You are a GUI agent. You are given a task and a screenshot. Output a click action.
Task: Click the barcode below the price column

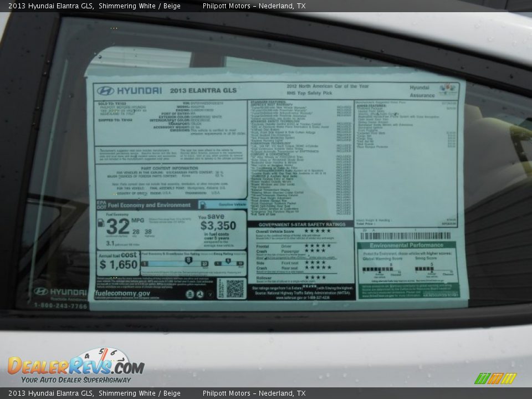tap(405, 236)
